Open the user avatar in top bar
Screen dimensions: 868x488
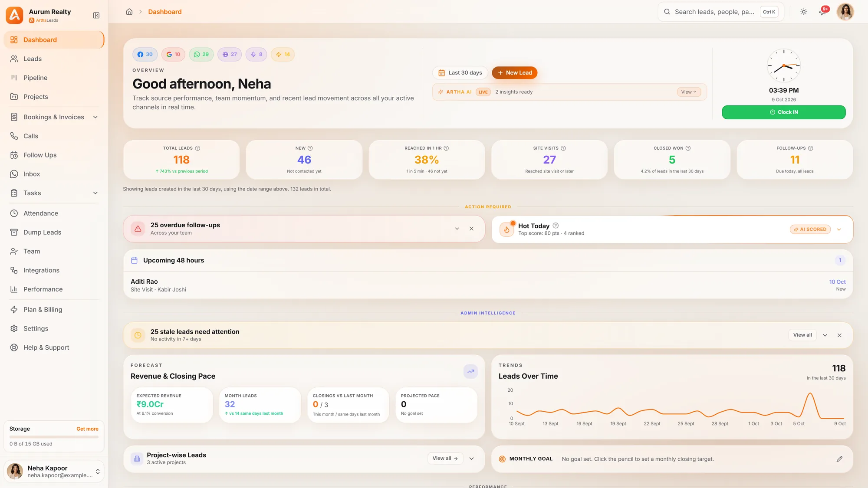(845, 12)
